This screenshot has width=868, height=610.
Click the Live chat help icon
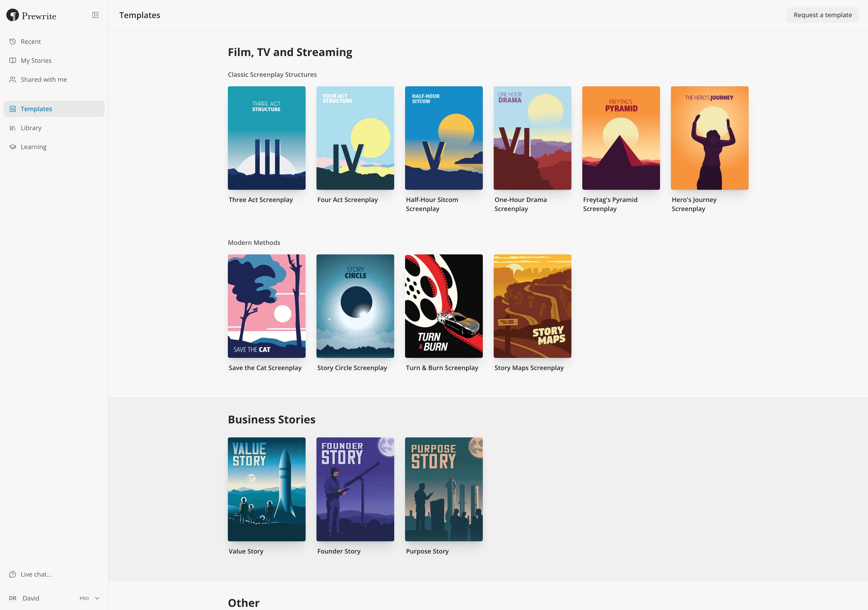tap(12, 574)
